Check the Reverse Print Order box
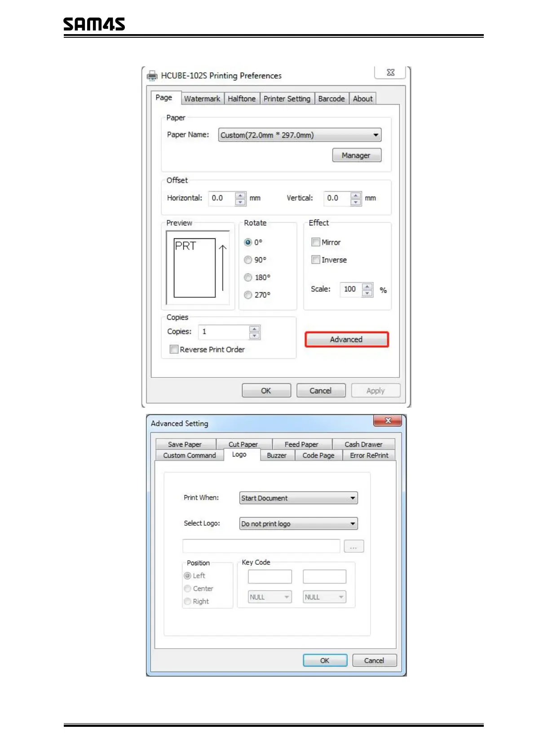Image resolution: width=535 pixels, height=756 pixels. 174,349
